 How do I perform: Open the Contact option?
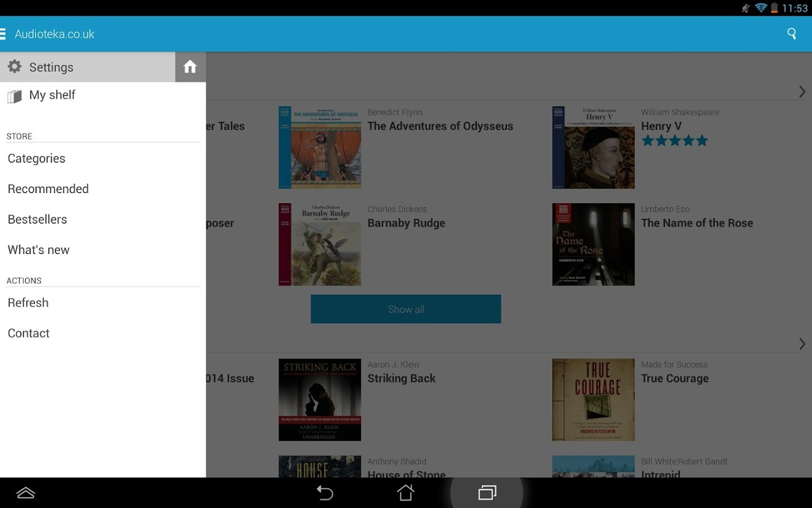(103, 334)
